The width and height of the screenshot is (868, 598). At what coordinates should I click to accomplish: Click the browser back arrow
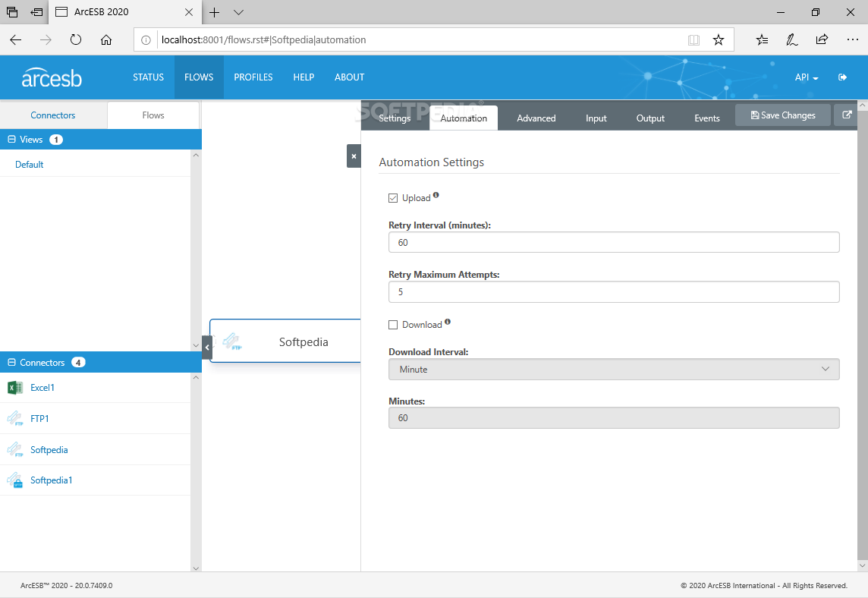click(x=15, y=40)
